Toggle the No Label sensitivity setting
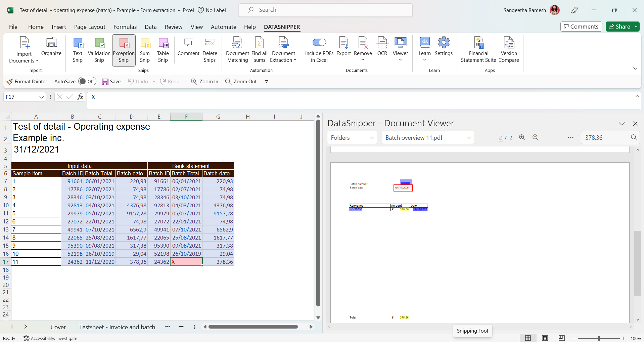644x342 pixels. click(212, 10)
